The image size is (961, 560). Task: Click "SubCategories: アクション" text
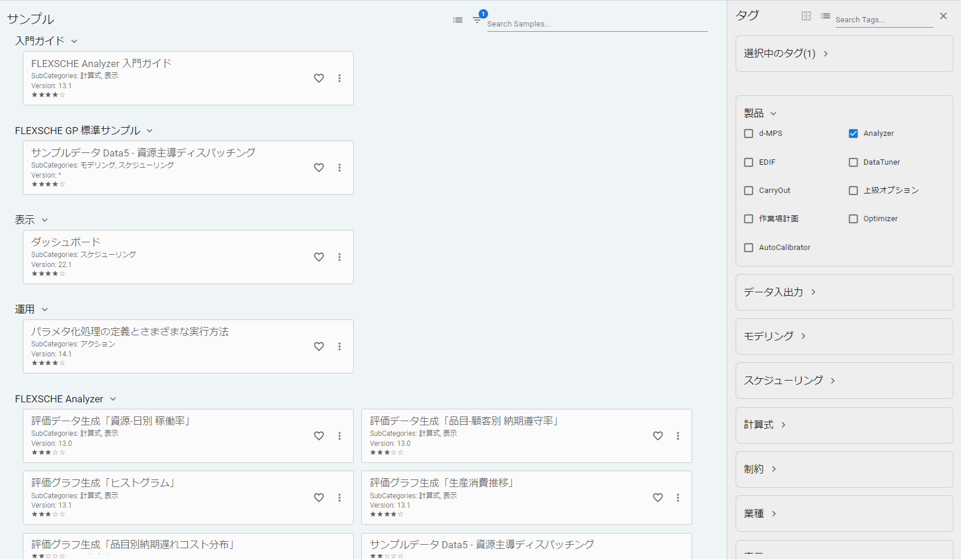(x=73, y=344)
